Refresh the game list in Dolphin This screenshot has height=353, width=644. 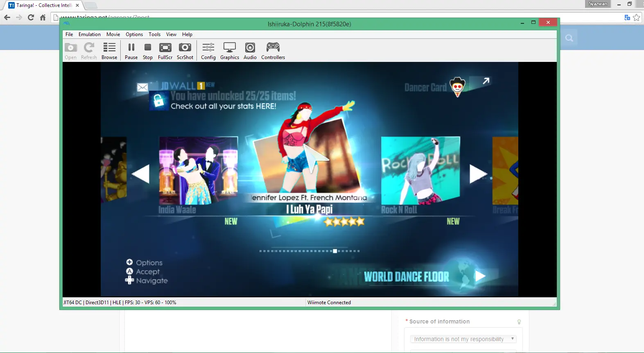point(89,51)
